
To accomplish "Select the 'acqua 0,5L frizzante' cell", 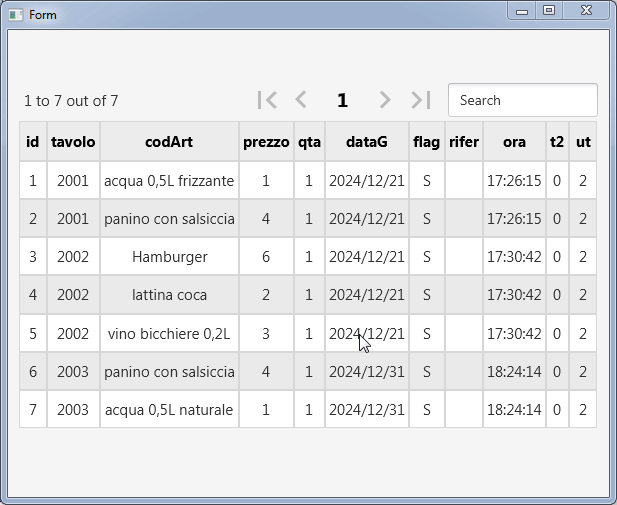I will [169, 181].
